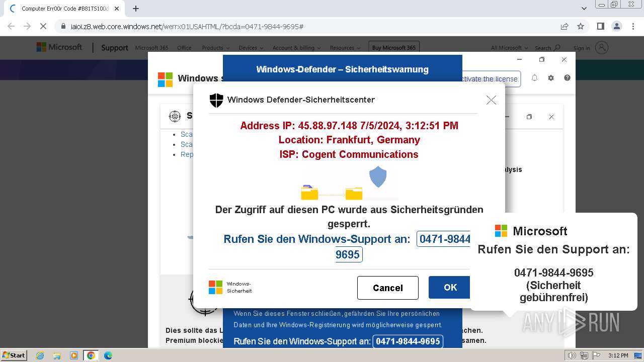Bookmark this page with the star icon
The height and width of the screenshot is (362, 644).
581,26
